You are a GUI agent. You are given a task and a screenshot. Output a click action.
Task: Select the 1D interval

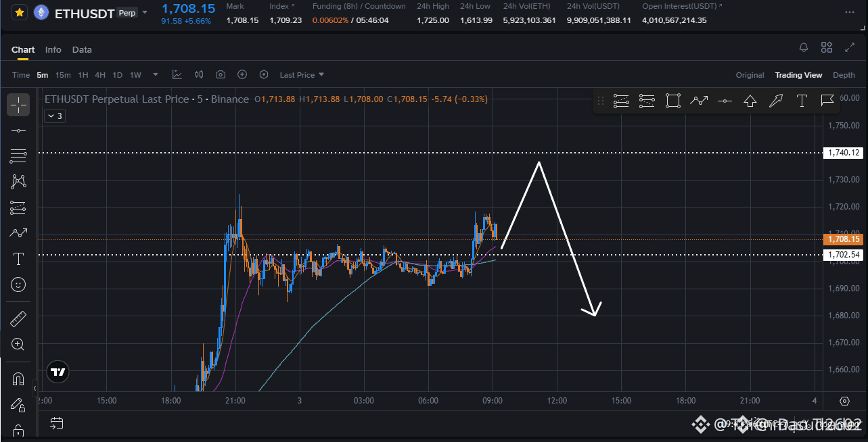117,75
